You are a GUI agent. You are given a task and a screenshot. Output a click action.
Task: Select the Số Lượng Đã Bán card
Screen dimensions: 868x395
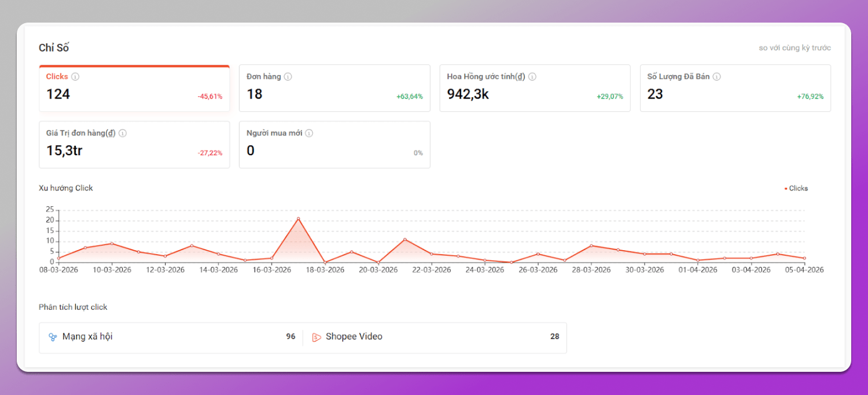[735, 89]
